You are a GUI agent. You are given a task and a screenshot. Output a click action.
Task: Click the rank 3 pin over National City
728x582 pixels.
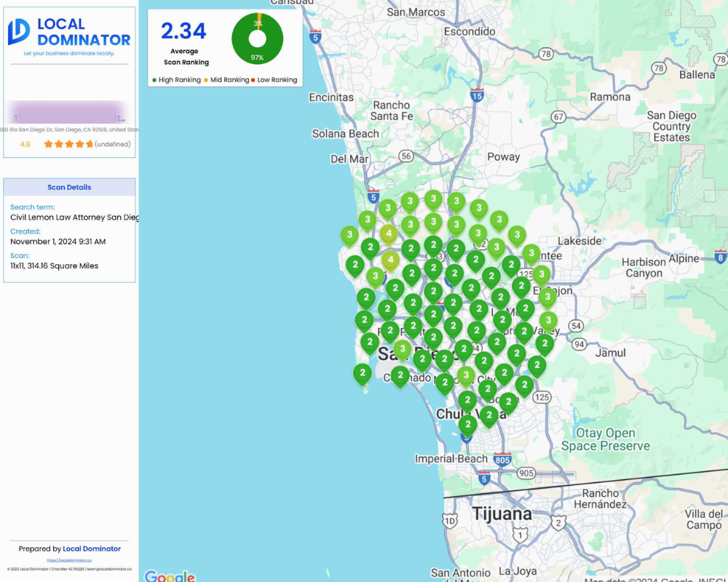466,375
